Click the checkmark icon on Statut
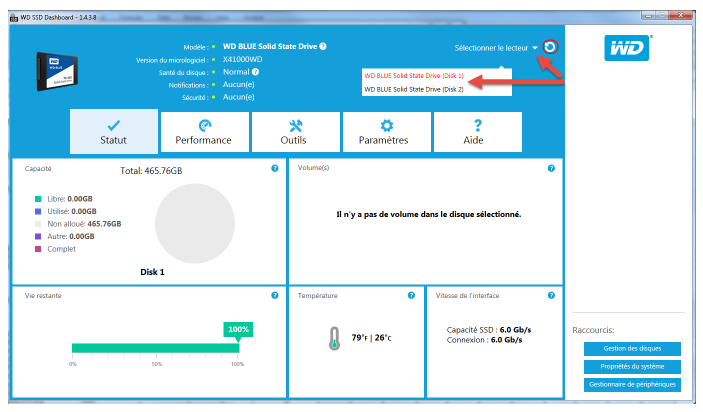 114,125
